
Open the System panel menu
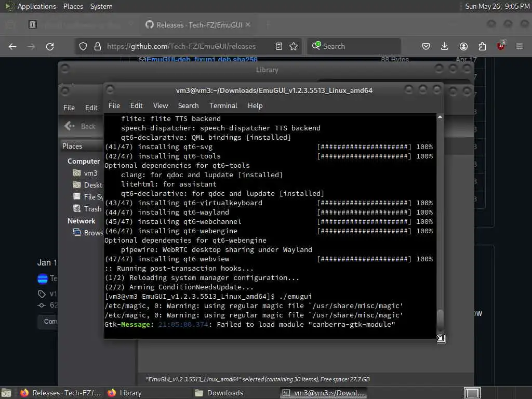101,6
